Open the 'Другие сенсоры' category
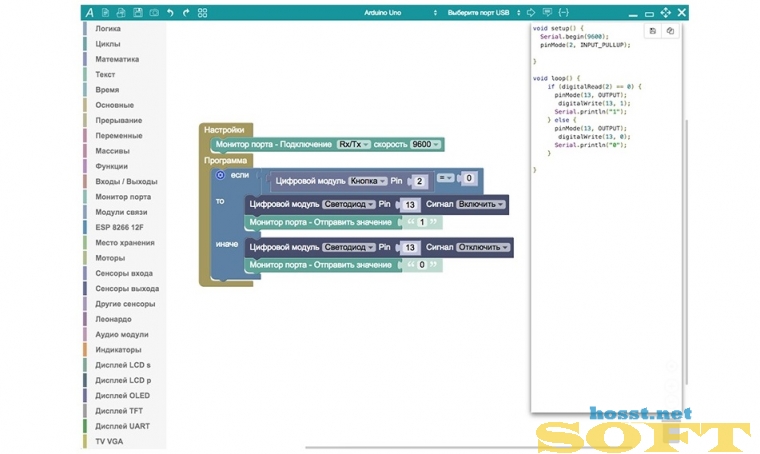This screenshot has height=454, width=760. (x=125, y=304)
